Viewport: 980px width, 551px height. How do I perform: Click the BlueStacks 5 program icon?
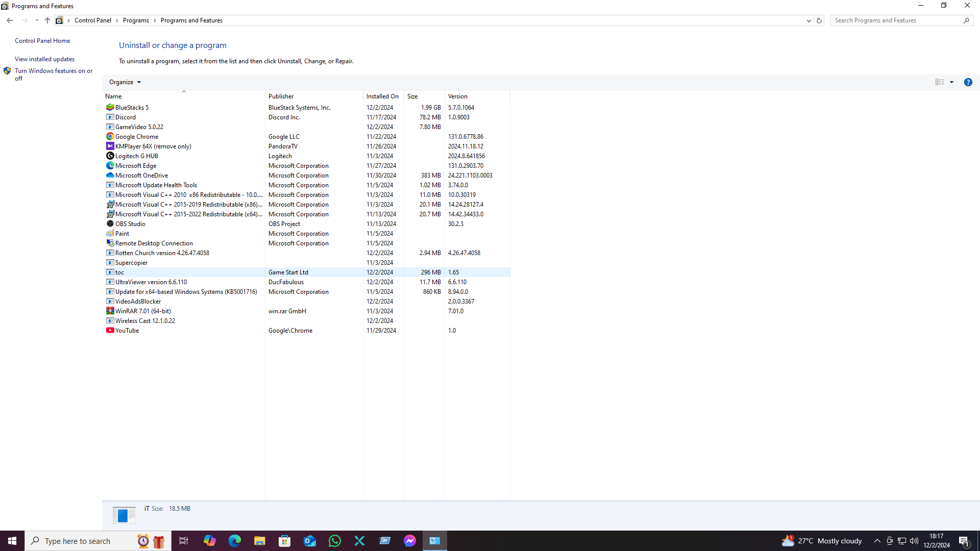(x=110, y=108)
